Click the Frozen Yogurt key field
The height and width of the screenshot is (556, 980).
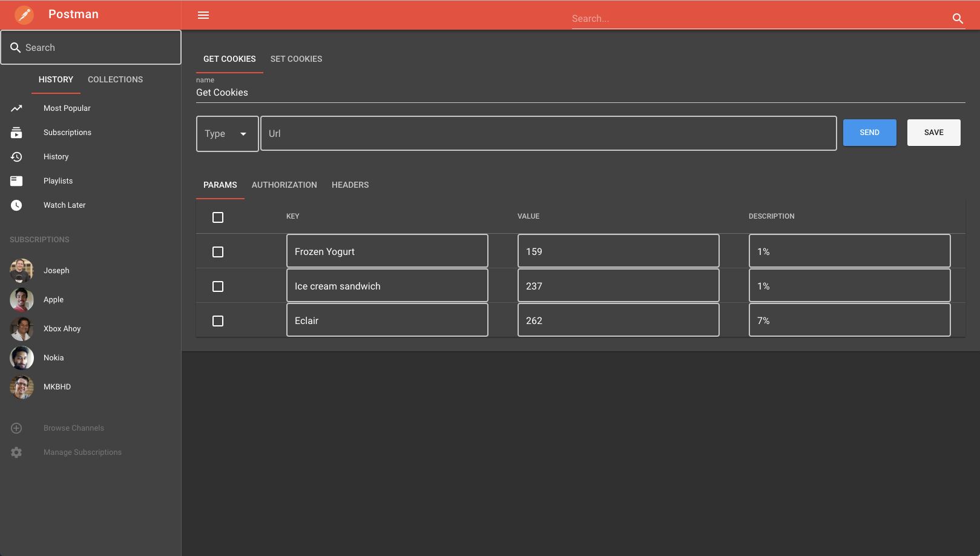[387, 251]
